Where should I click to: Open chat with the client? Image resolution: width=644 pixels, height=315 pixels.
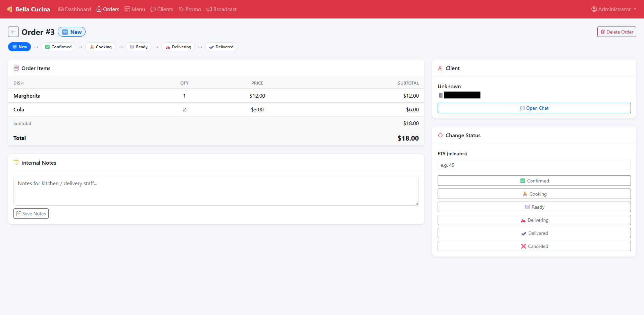tap(534, 108)
